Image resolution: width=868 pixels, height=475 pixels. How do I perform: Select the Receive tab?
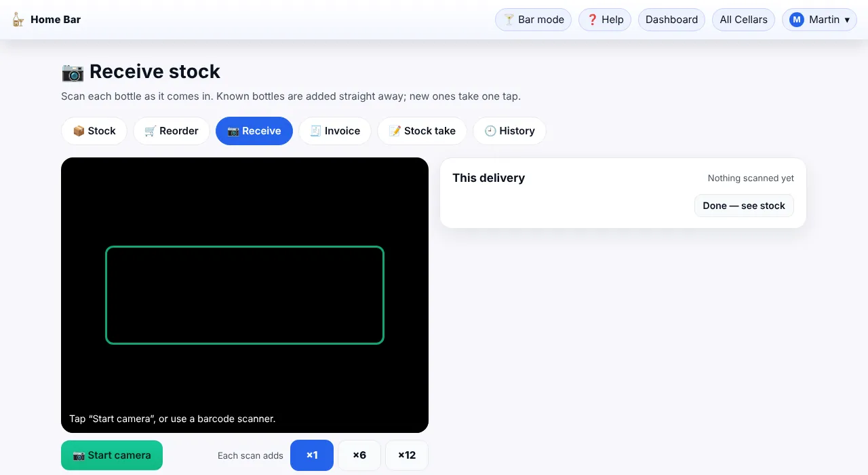[254, 131]
